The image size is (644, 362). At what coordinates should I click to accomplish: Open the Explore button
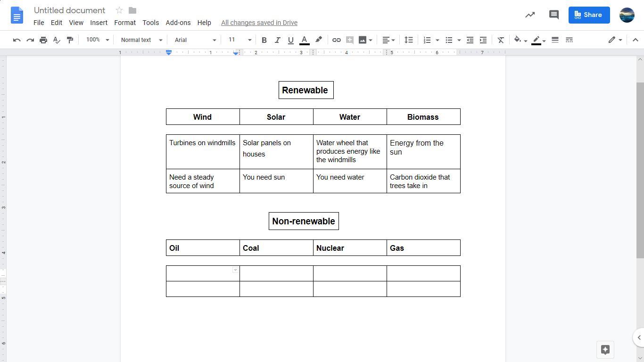click(605, 350)
